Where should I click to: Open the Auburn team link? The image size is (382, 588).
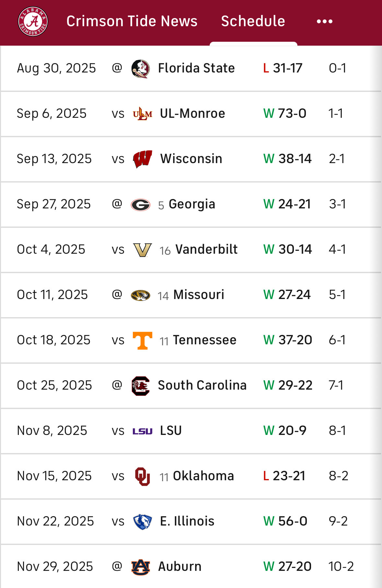click(x=179, y=567)
